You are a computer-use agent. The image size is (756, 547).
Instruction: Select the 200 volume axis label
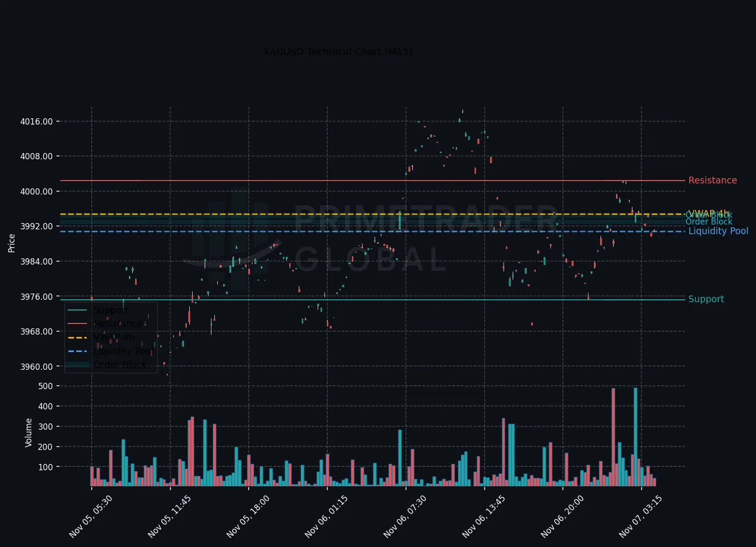[x=45, y=447]
